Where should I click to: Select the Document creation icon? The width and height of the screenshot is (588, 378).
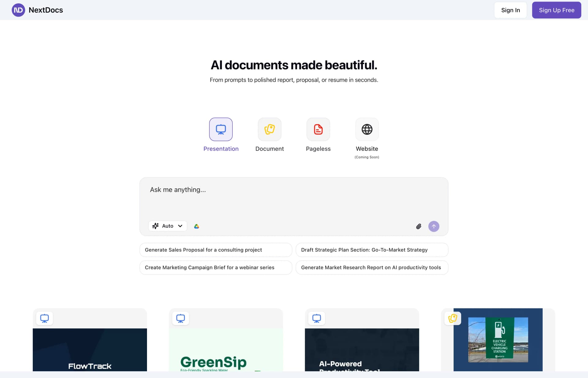269,129
